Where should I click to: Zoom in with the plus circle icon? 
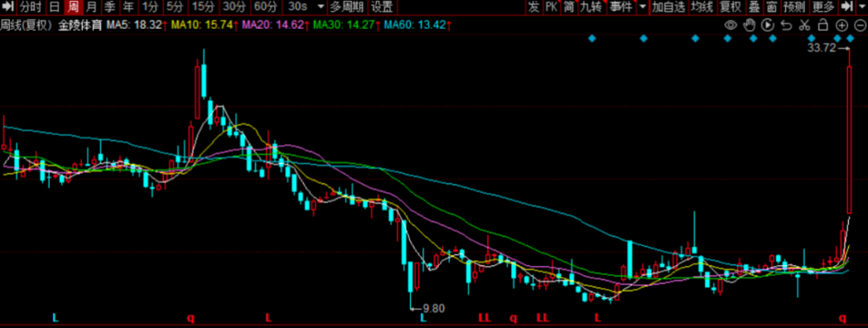pos(841,25)
